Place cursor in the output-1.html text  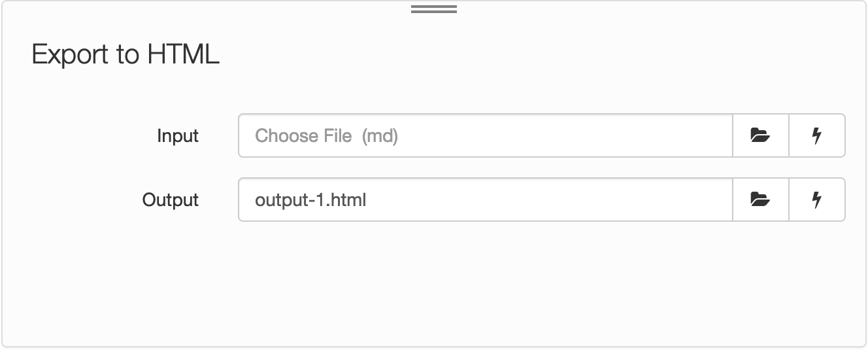click(310, 200)
